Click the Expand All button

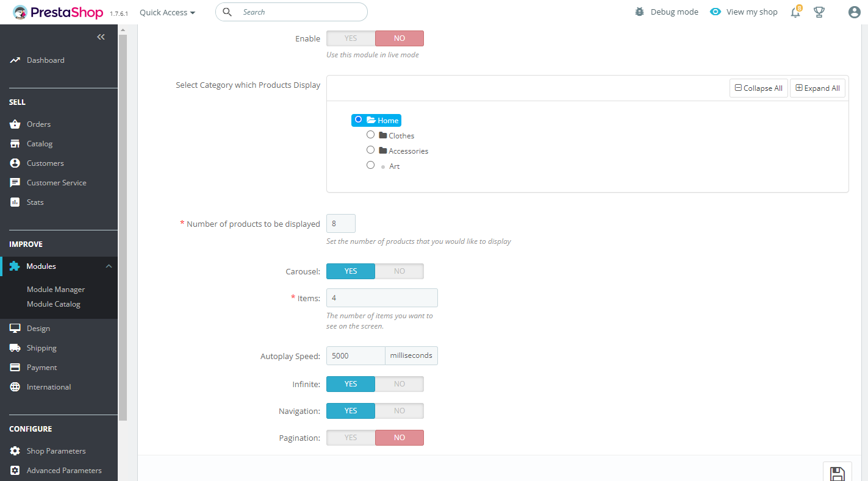(x=817, y=88)
